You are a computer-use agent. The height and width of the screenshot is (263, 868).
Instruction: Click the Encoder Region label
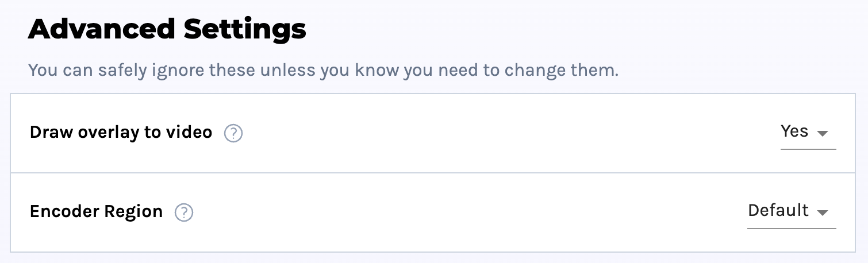[x=96, y=211]
